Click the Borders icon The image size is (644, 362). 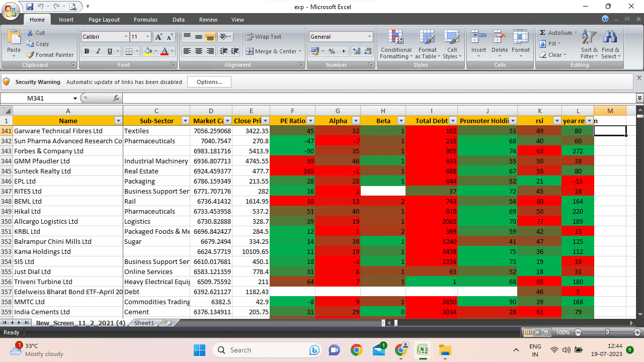click(129, 51)
